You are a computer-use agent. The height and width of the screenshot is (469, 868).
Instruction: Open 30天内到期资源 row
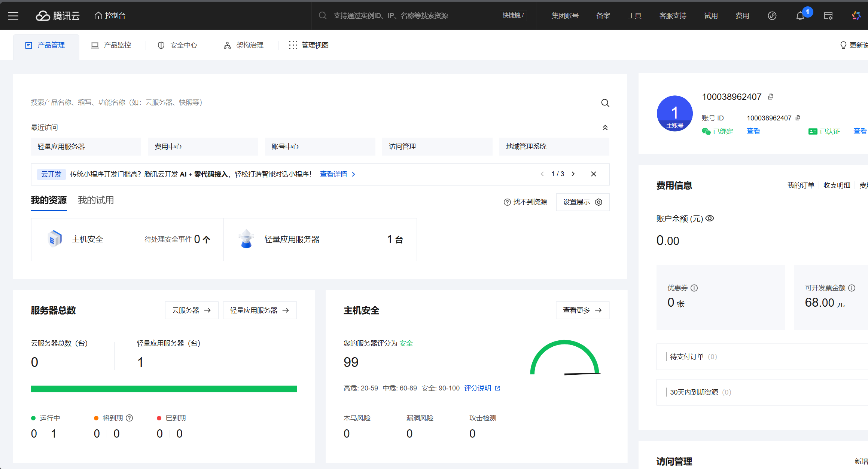pos(762,392)
